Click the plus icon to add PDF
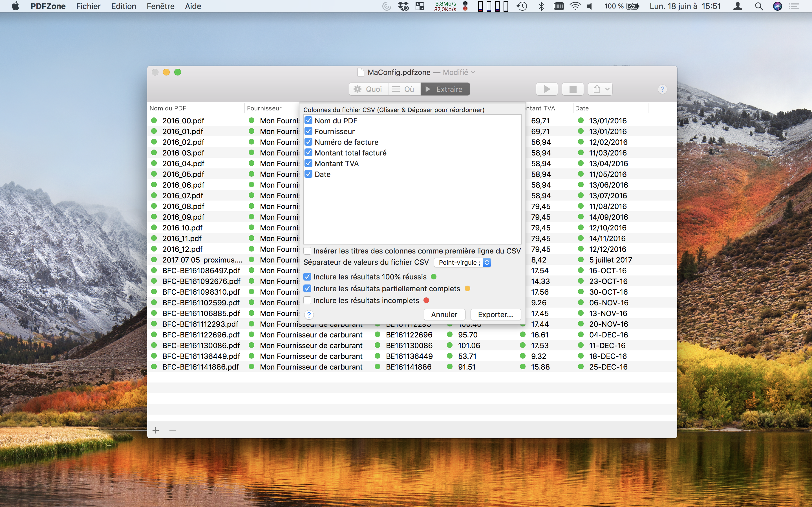 [x=156, y=430]
